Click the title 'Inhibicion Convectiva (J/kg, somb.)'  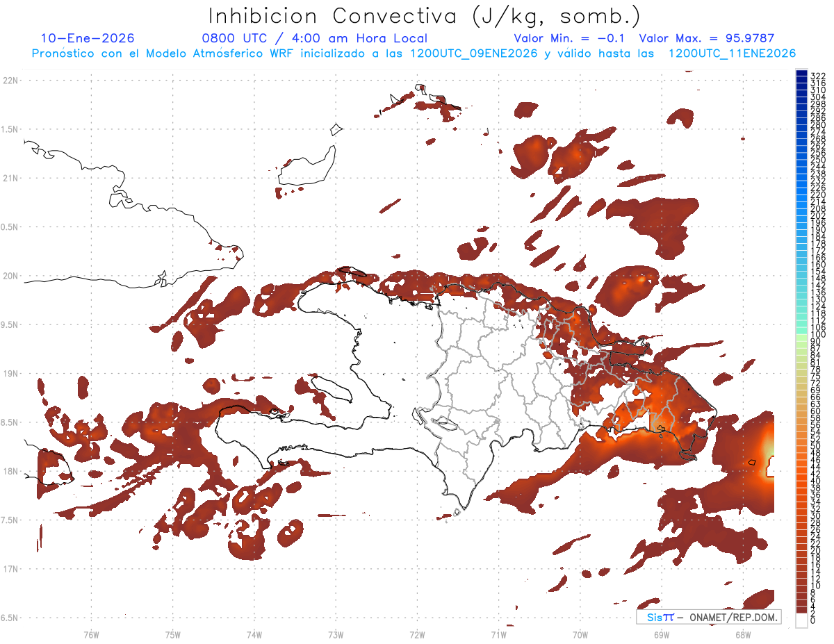[424, 17]
